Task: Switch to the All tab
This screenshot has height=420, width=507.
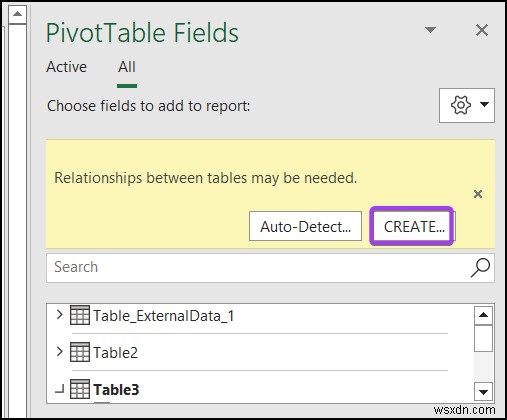Action: point(127,67)
